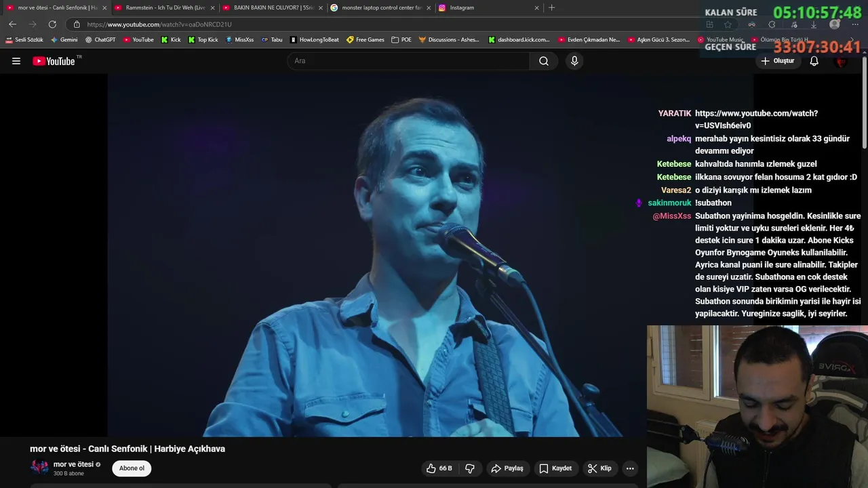
Task: Close the Instagram tab
Action: click(x=536, y=8)
